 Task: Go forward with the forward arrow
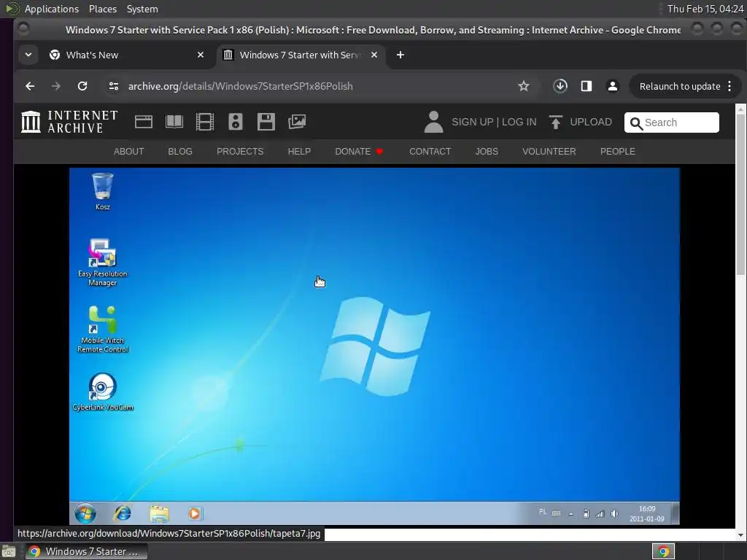click(55, 86)
